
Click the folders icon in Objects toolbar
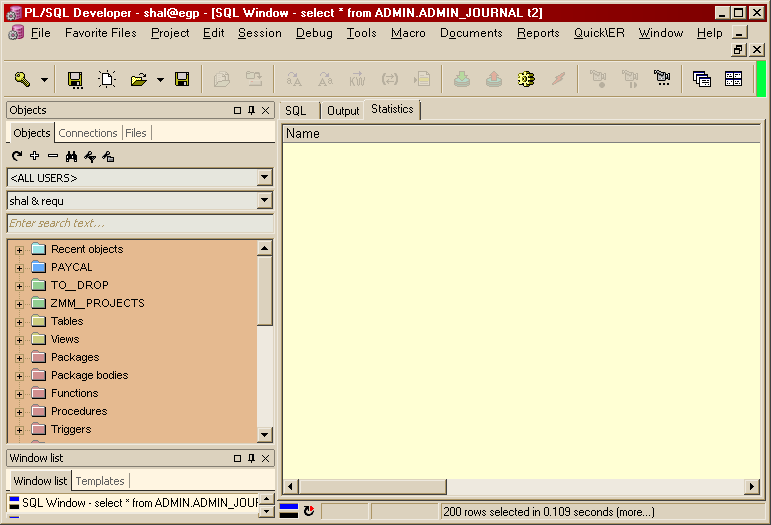[108, 156]
